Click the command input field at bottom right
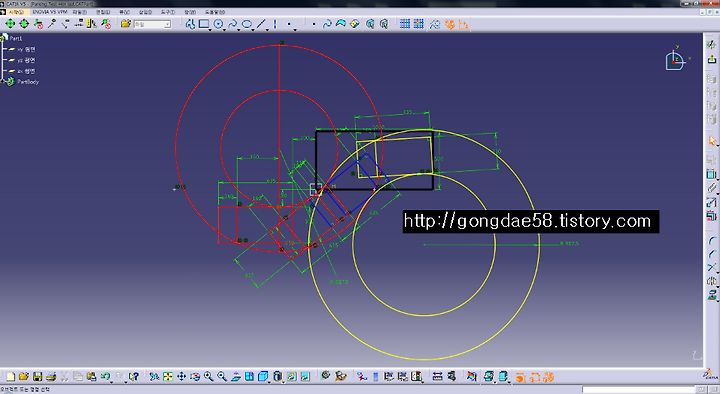720x394 pixels. pyautogui.click(x=639, y=389)
